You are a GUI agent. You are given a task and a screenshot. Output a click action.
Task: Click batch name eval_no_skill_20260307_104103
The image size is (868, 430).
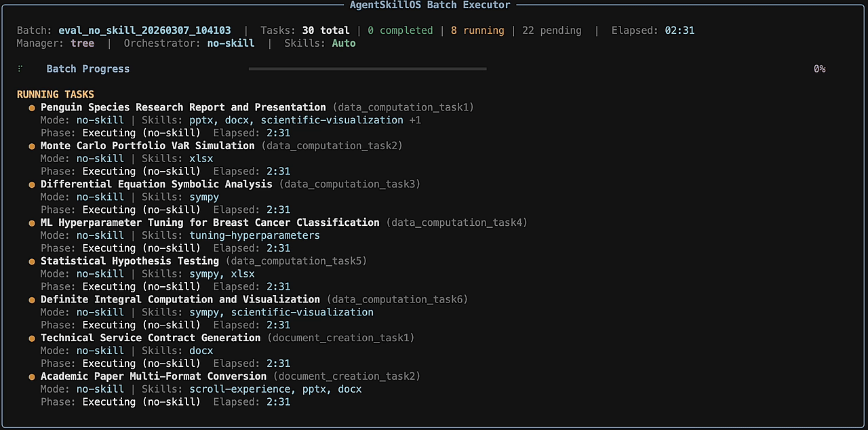click(x=144, y=31)
